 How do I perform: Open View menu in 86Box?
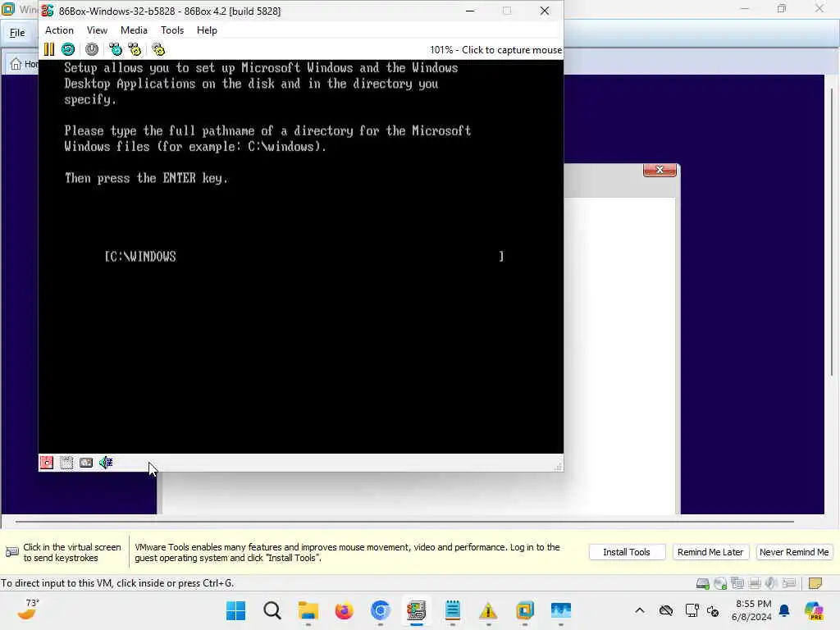point(97,30)
